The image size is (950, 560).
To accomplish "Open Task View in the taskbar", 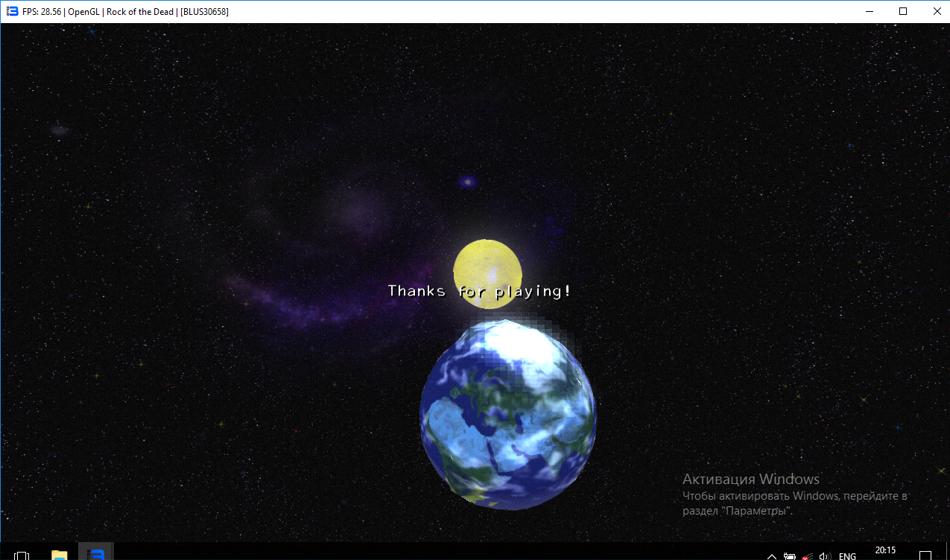I will click(x=22, y=555).
